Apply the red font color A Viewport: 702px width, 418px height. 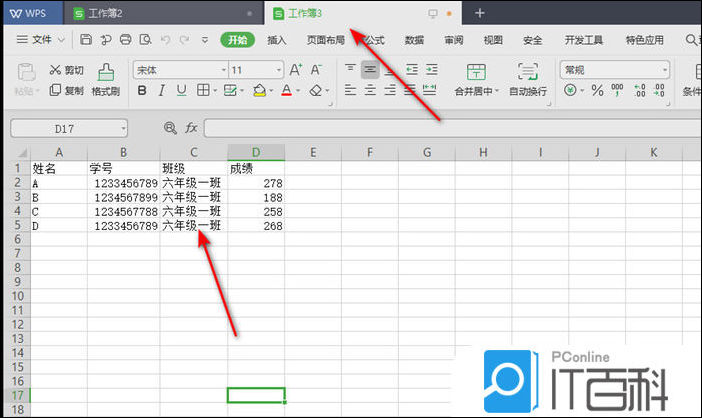[x=287, y=90]
